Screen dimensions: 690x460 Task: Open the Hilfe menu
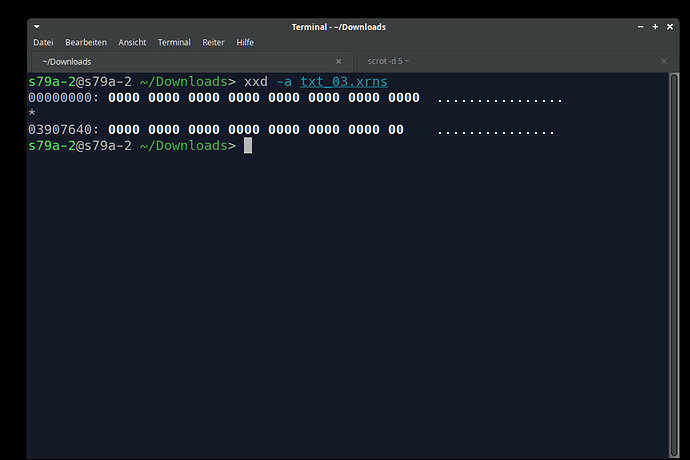pos(245,43)
